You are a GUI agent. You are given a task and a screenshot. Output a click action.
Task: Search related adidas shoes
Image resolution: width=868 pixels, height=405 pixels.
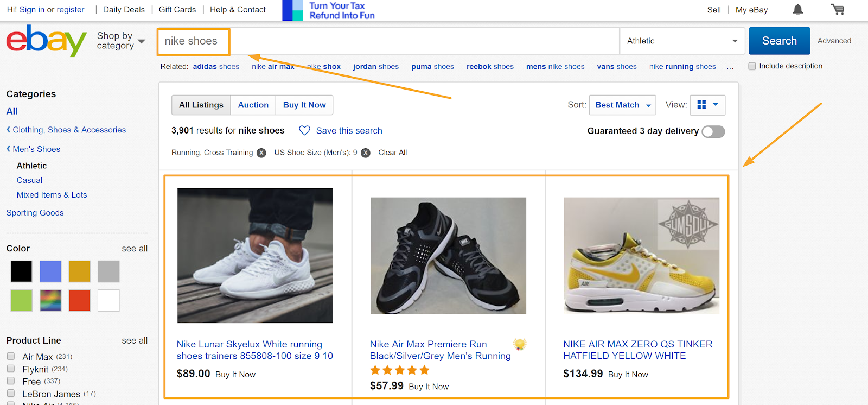coord(216,67)
